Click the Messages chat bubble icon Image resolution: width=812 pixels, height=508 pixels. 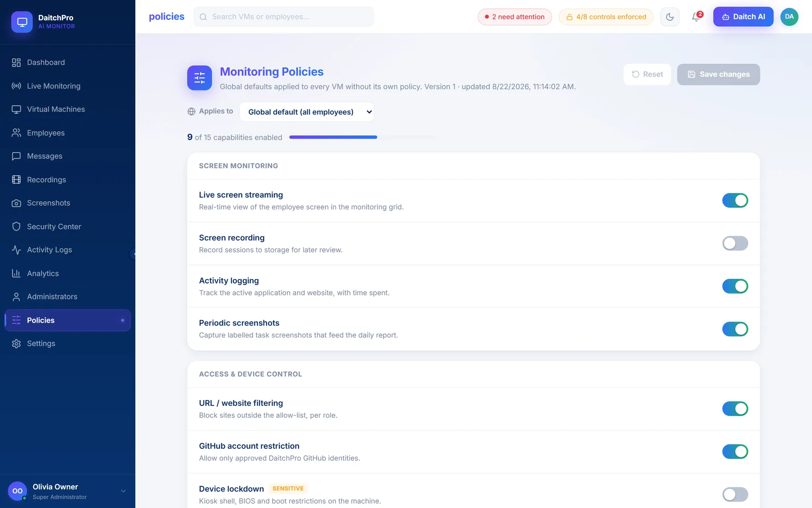(16, 156)
